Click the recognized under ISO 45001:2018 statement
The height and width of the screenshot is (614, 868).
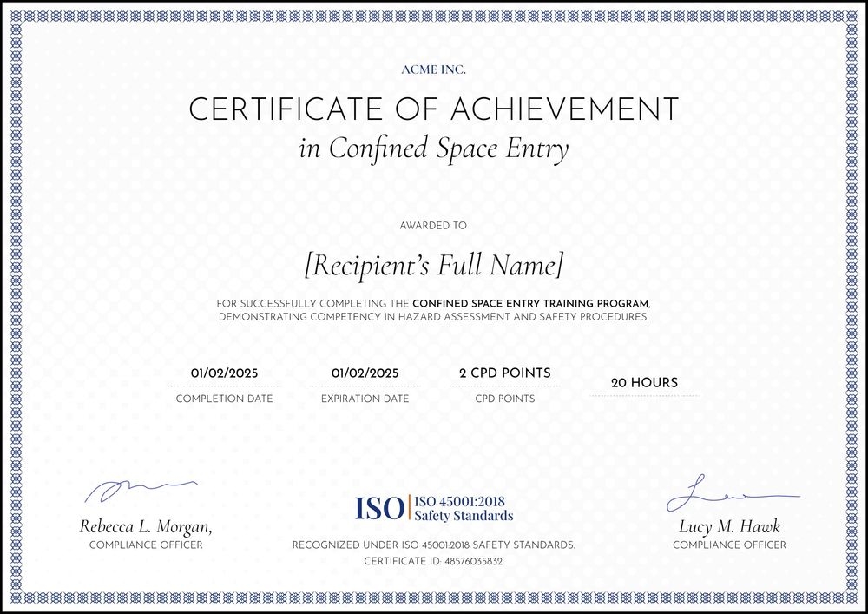pyautogui.click(x=434, y=545)
